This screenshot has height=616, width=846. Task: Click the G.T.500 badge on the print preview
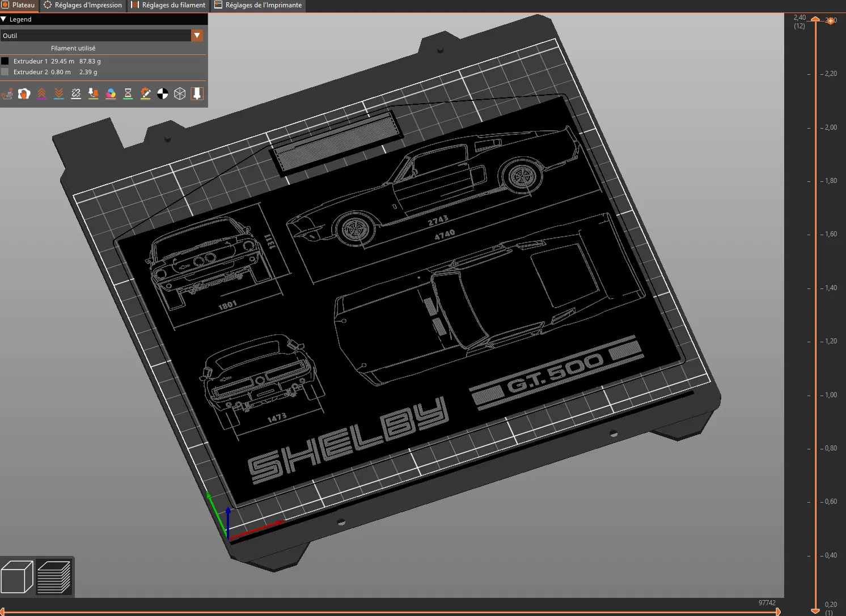tap(557, 372)
